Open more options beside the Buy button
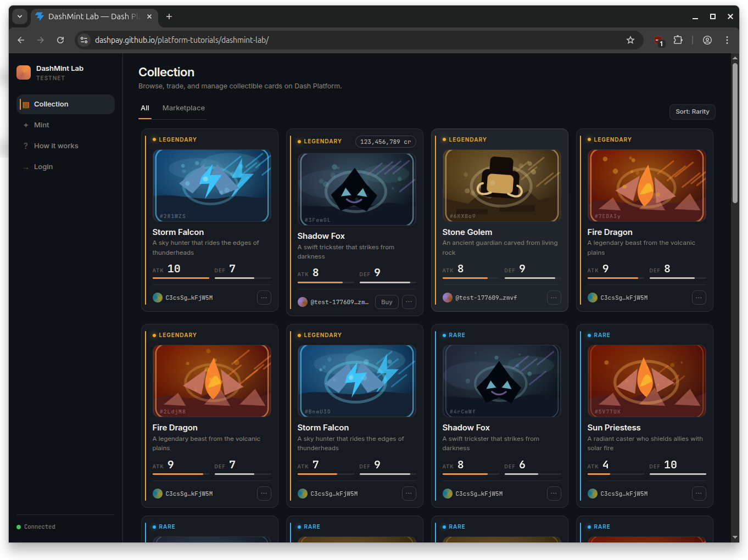The height and width of the screenshot is (560, 748). [409, 302]
